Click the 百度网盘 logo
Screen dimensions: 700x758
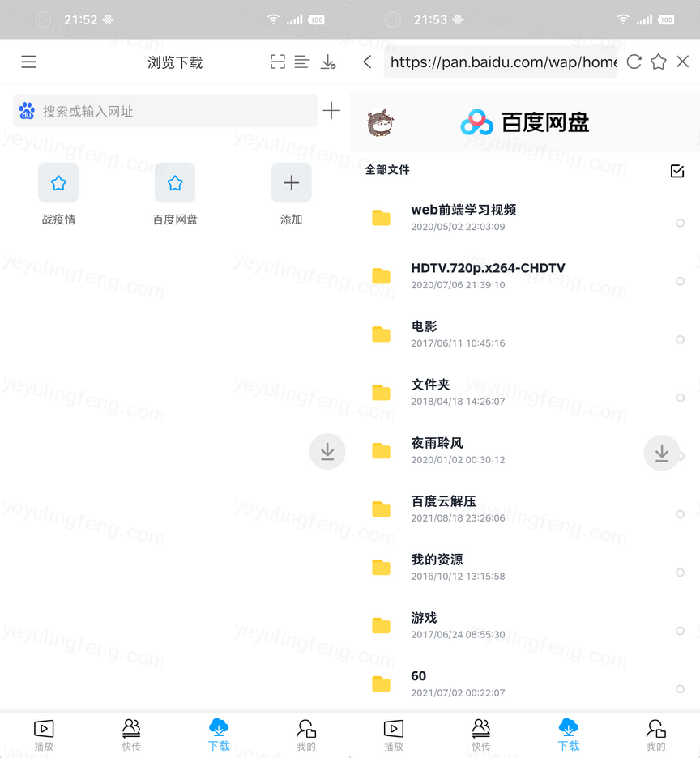[524, 122]
